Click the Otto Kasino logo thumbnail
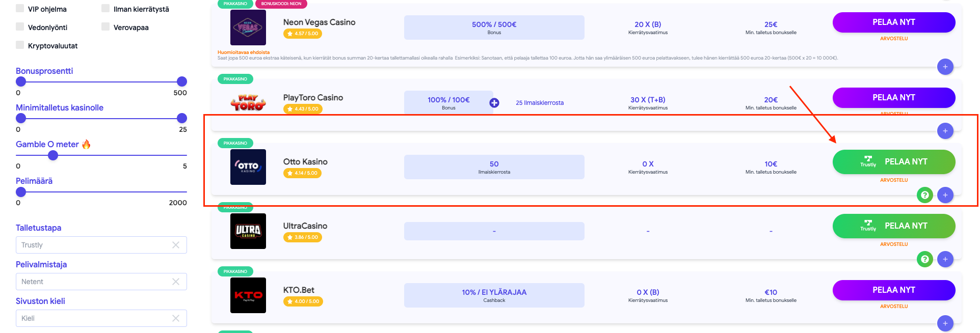Viewport: 980px width, 333px height. click(248, 167)
